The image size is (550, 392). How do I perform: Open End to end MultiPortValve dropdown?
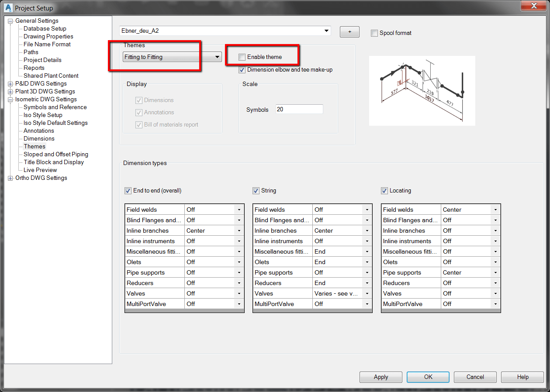coord(239,304)
